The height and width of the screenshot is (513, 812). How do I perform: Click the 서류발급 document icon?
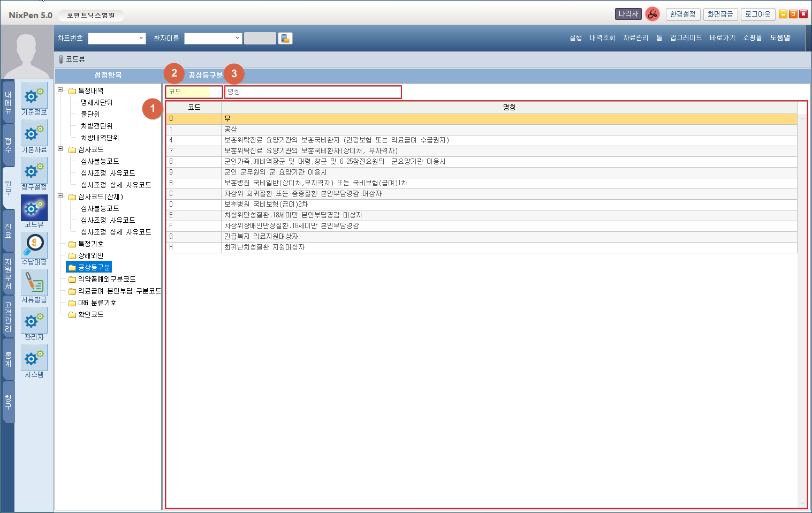(x=34, y=283)
